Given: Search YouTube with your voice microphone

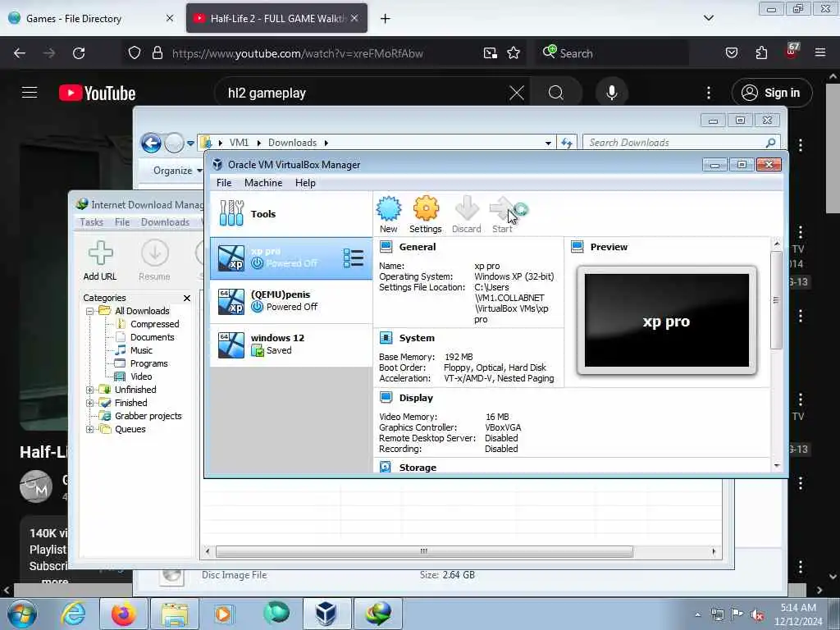Looking at the screenshot, I should [x=611, y=93].
